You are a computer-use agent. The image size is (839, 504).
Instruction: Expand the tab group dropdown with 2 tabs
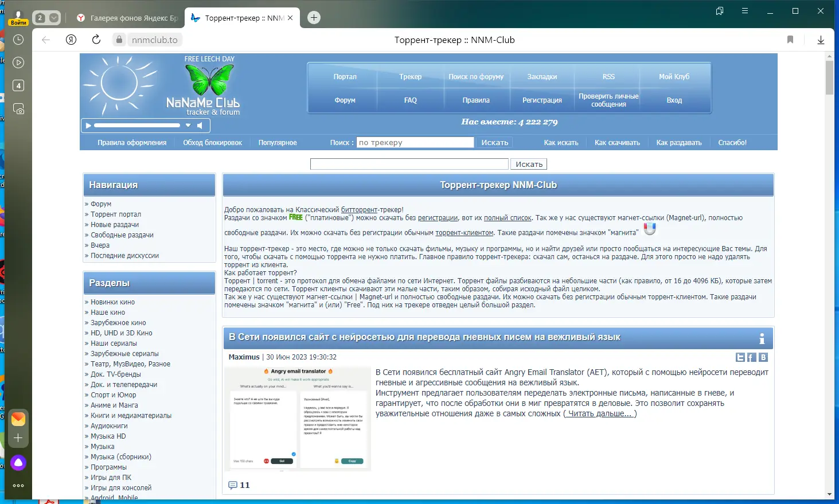[54, 18]
